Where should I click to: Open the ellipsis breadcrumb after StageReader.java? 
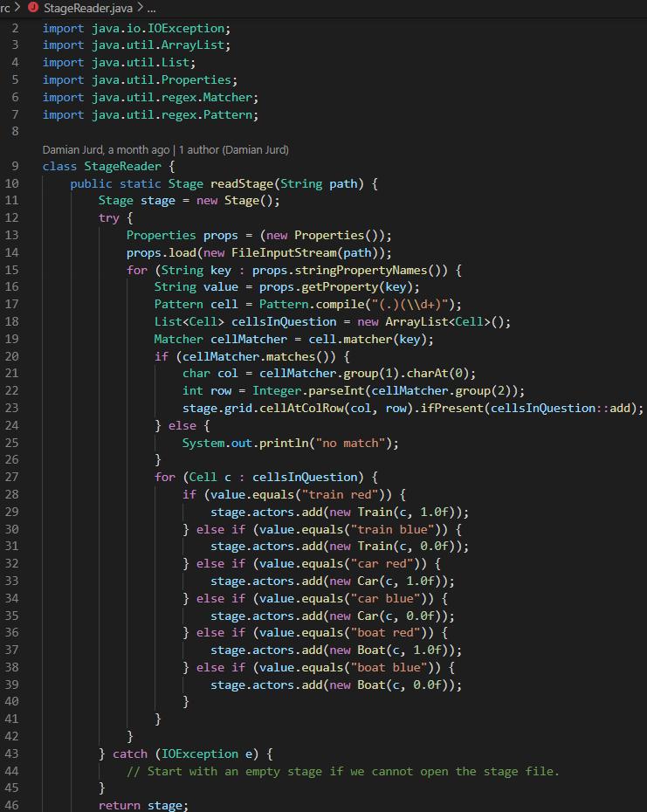pyautogui.click(x=151, y=8)
